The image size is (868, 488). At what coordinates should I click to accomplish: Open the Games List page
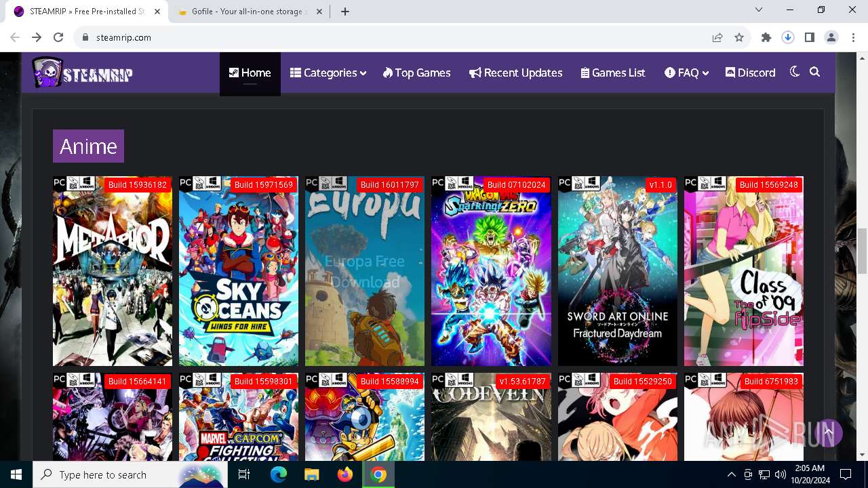(x=613, y=73)
